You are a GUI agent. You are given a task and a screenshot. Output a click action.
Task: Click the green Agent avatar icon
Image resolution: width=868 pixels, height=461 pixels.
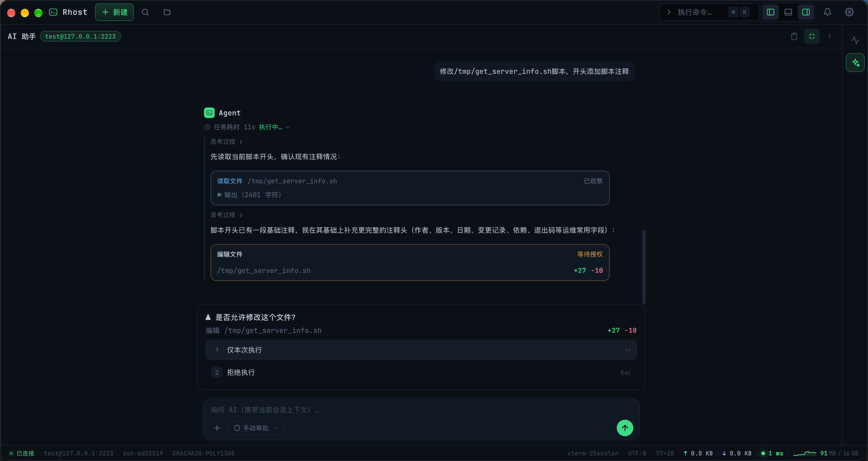[209, 113]
